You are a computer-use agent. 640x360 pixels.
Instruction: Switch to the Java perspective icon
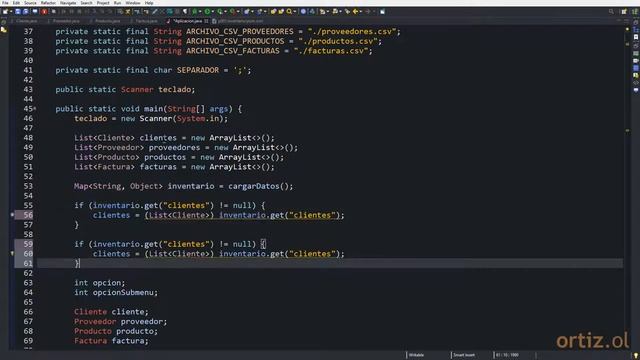point(635,11)
